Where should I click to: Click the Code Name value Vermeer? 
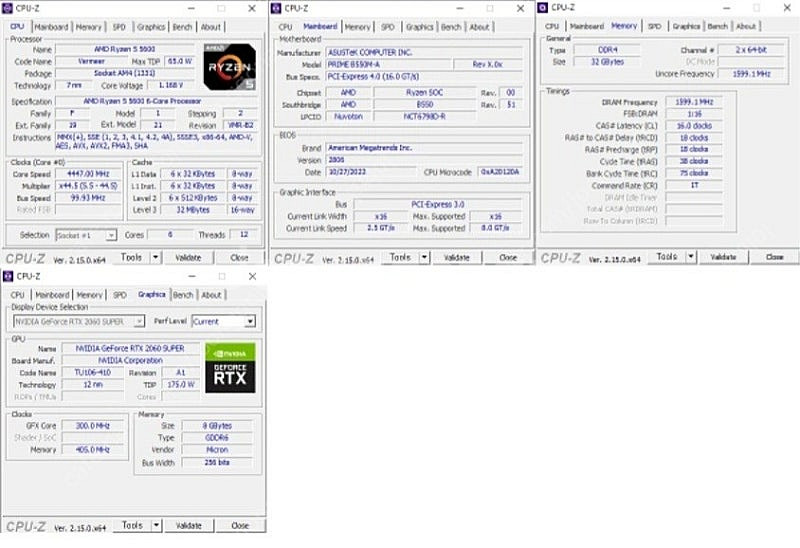[x=91, y=61]
